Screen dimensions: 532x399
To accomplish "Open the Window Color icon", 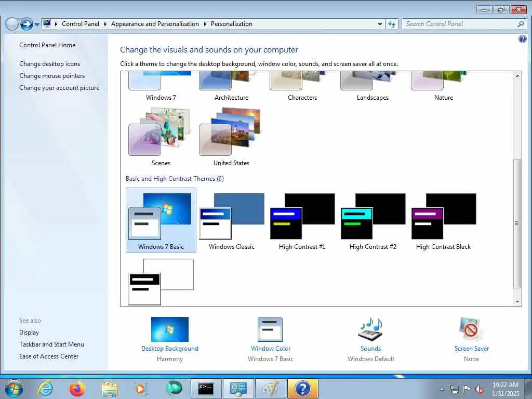I will coord(270,329).
